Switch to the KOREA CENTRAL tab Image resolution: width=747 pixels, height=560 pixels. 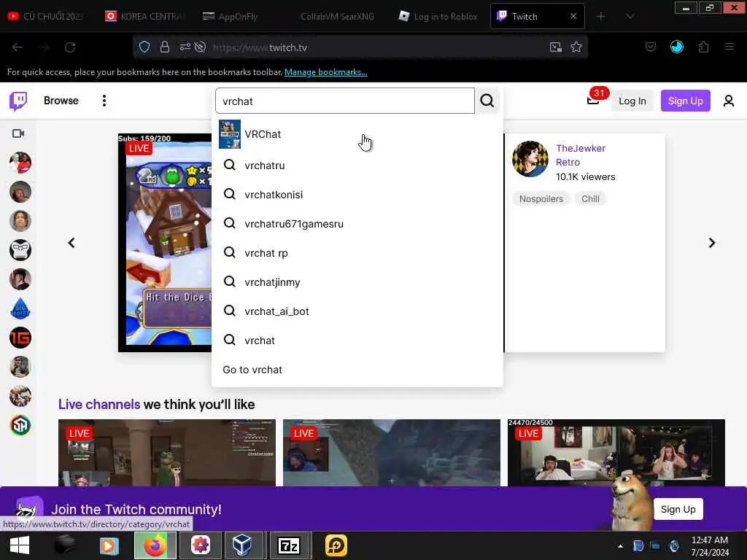point(144,17)
